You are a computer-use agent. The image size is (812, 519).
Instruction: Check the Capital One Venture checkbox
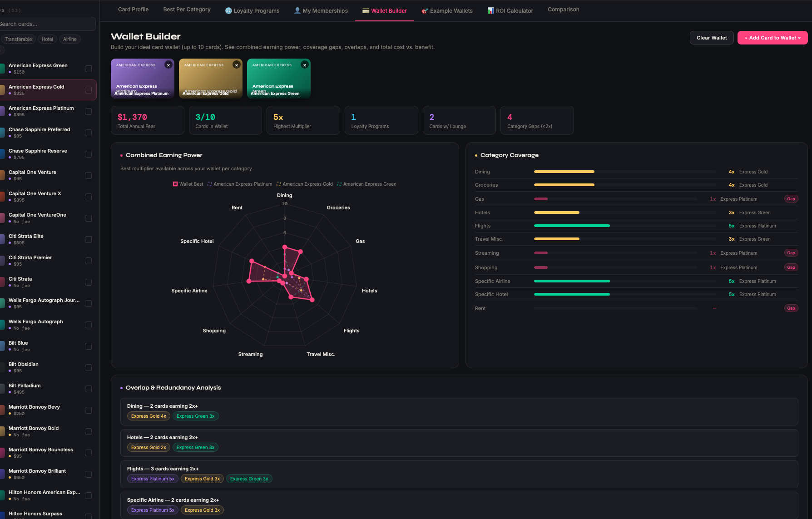[88, 175]
